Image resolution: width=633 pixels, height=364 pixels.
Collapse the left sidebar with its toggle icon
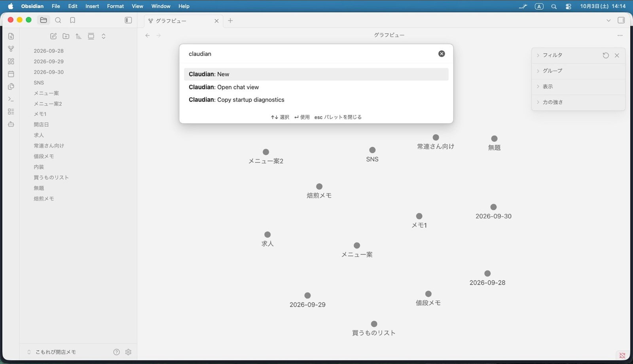click(x=128, y=20)
